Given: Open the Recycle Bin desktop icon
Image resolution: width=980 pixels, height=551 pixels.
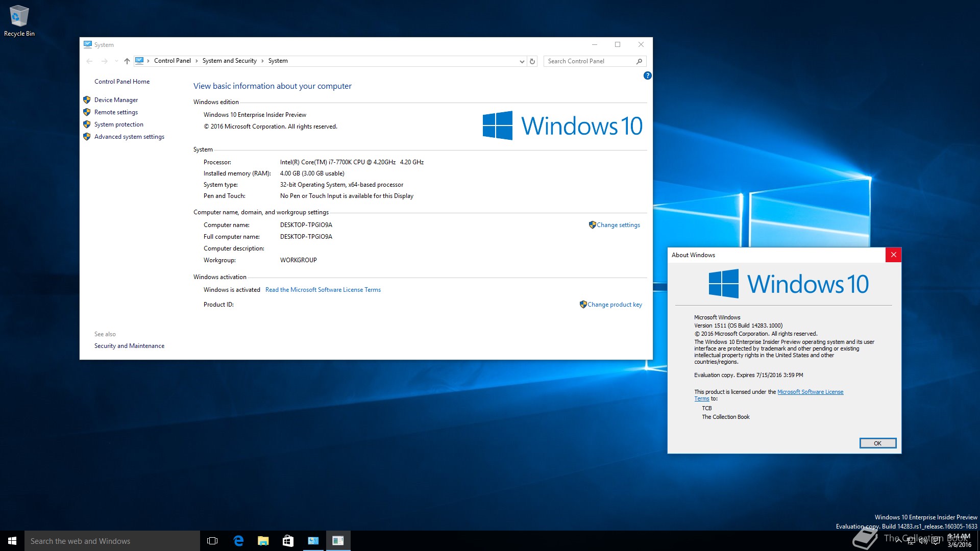Looking at the screenshot, I should [x=19, y=21].
